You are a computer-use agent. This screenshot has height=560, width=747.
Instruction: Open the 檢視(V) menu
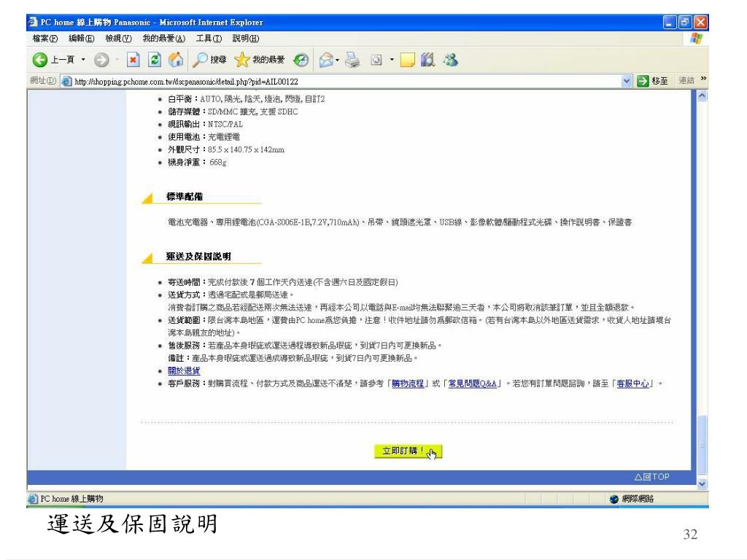pyautogui.click(x=118, y=39)
